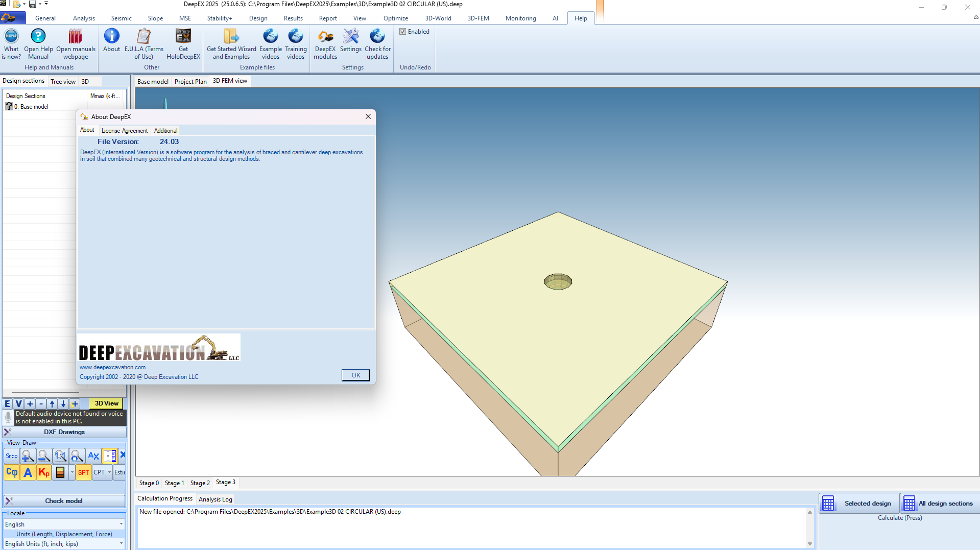Viewport: 980px width, 550px height.
Task: Click the Ax axis labels icon
Action: (93, 456)
